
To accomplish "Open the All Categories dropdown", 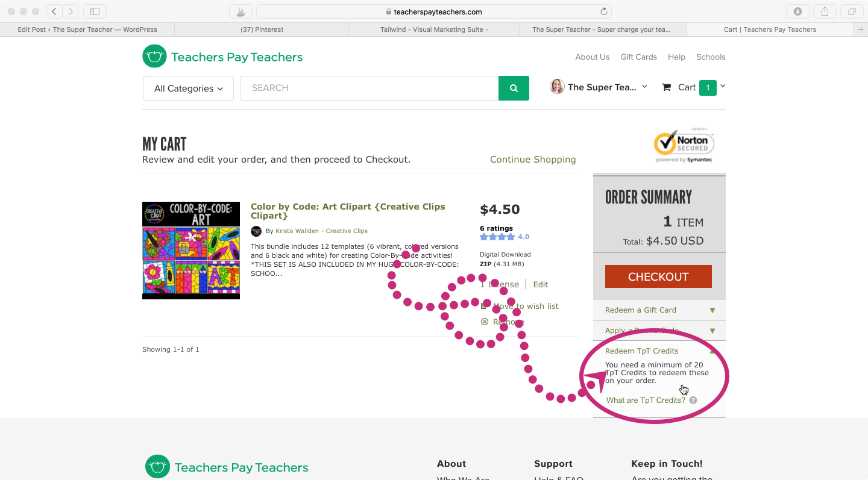I will (x=187, y=88).
